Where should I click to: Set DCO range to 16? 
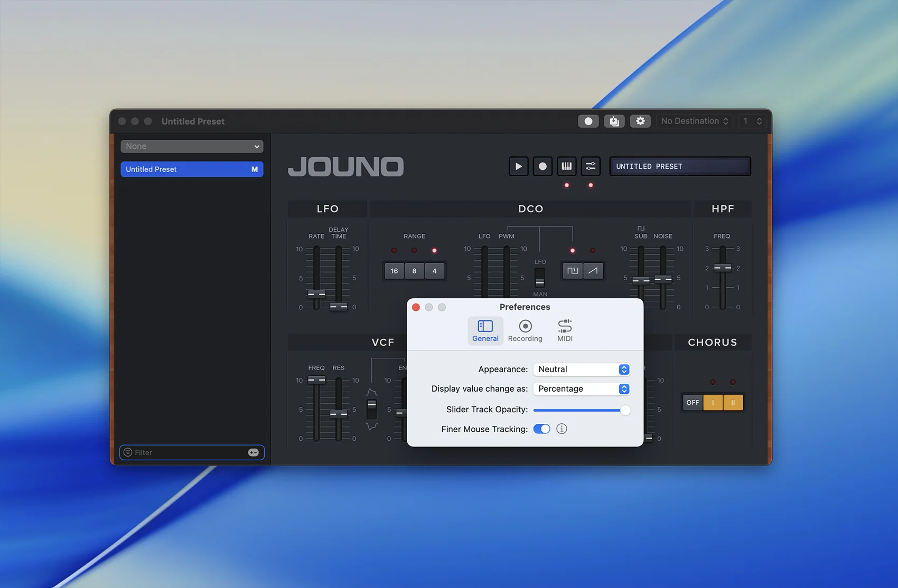[394, 271]
